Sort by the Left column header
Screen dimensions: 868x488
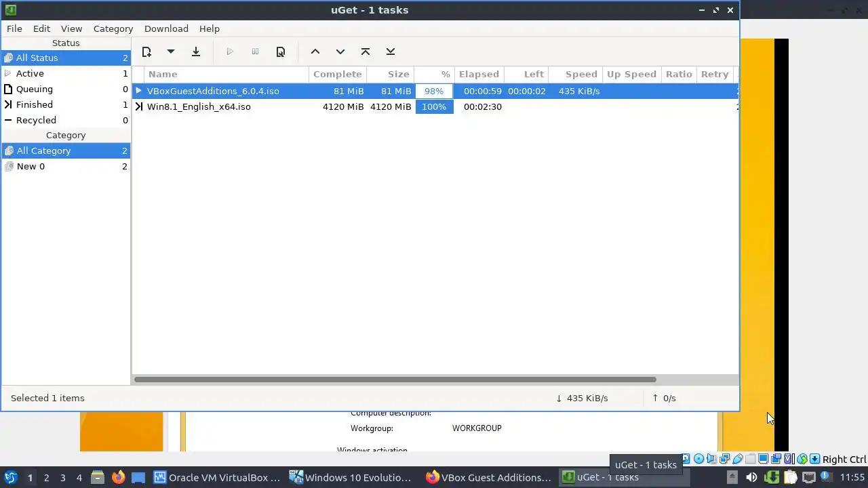(x=526, y=74)
